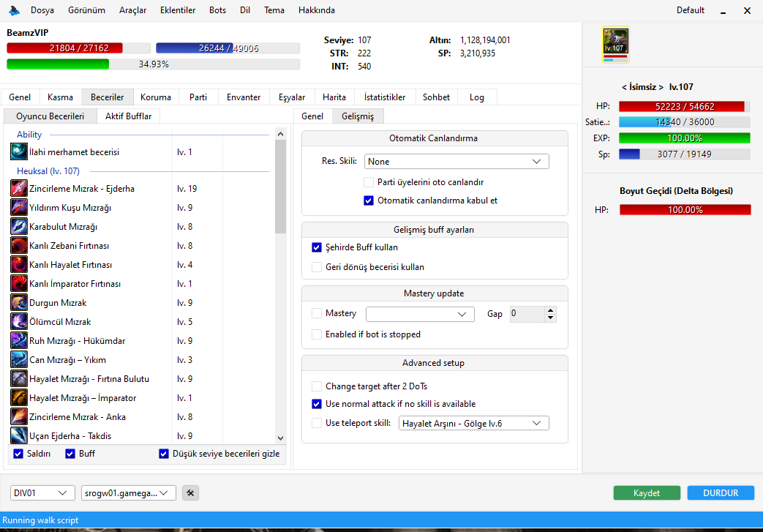Switch to the Envanter tab
This screenshot has width=763, height=532.
tap(244, 97)
